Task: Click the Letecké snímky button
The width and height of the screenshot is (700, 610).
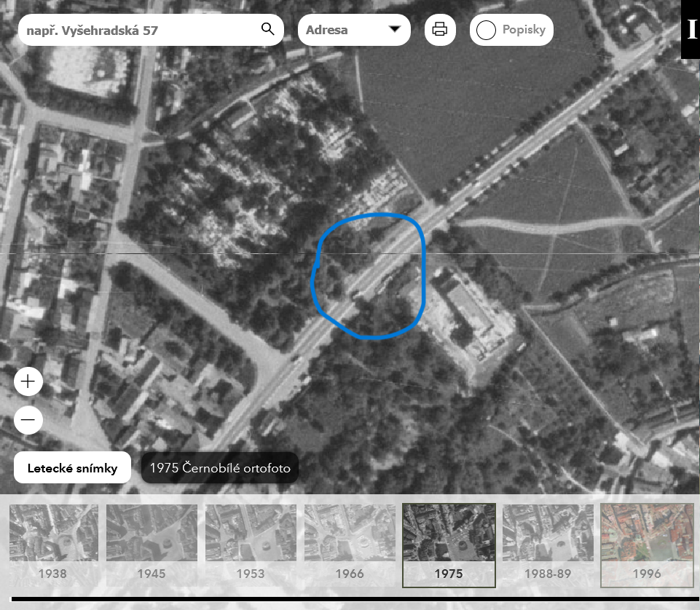Action: (72, 467)
